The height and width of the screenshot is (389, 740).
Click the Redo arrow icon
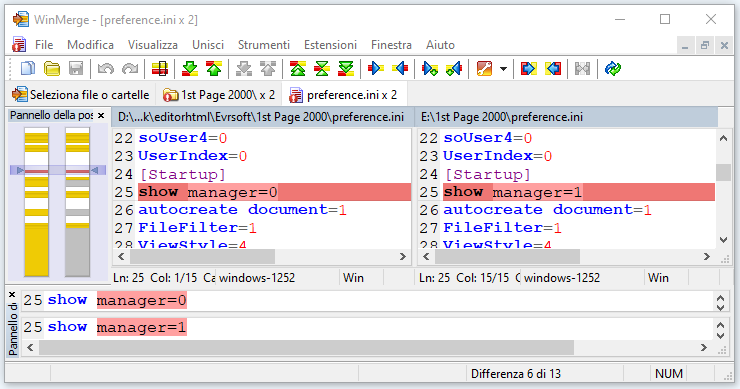(x=130, y=69)
